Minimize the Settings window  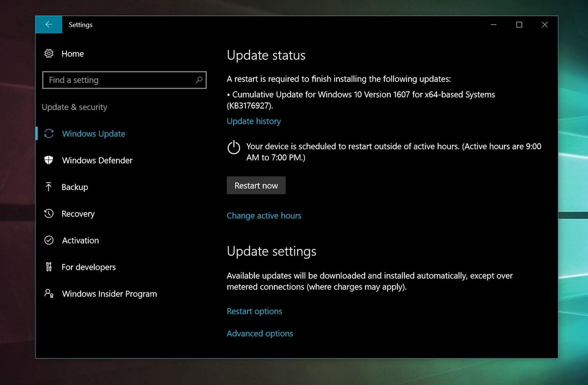point(494,24)
